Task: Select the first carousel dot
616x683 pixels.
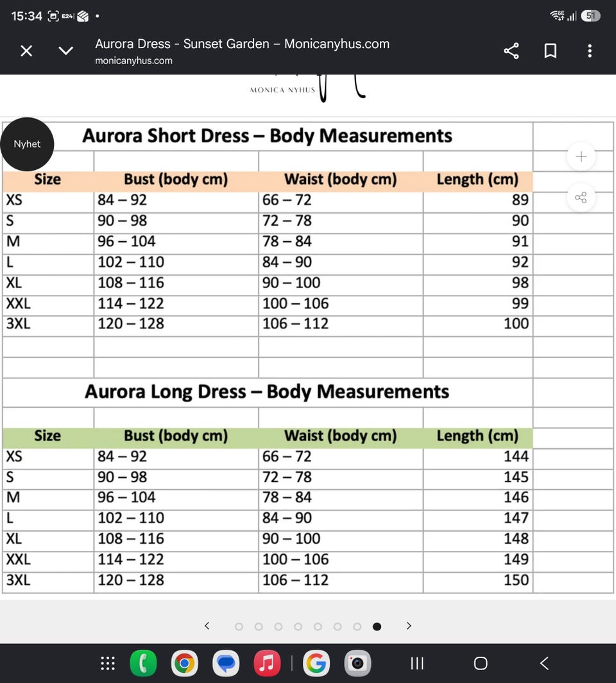Action: point(239,627)
